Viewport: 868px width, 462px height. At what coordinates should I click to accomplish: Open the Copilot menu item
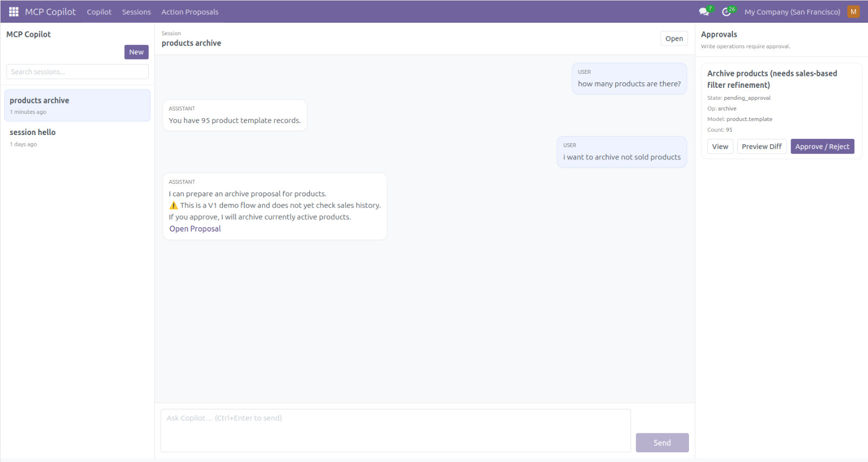point(99,11)
